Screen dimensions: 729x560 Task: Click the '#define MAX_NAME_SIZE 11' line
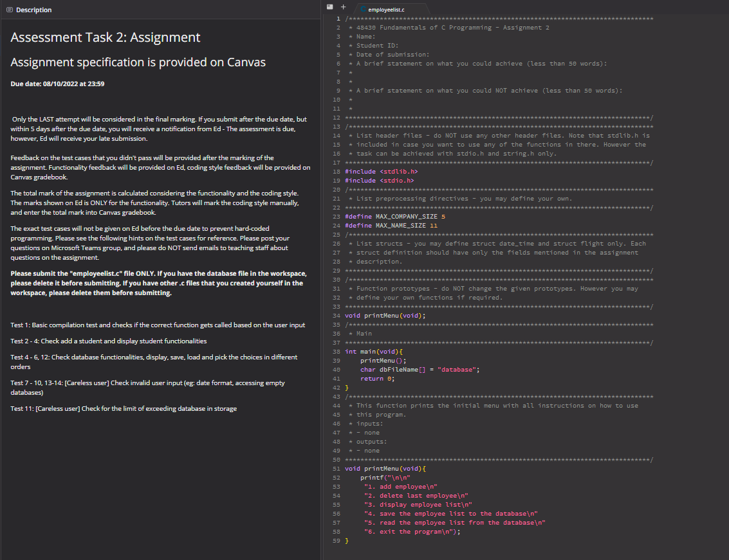[x=391, y=226]
